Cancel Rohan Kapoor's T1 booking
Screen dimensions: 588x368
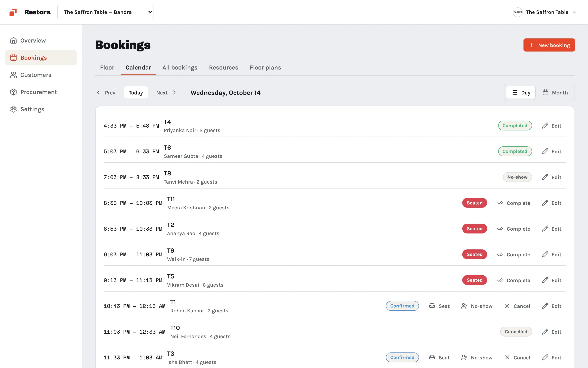517,306
